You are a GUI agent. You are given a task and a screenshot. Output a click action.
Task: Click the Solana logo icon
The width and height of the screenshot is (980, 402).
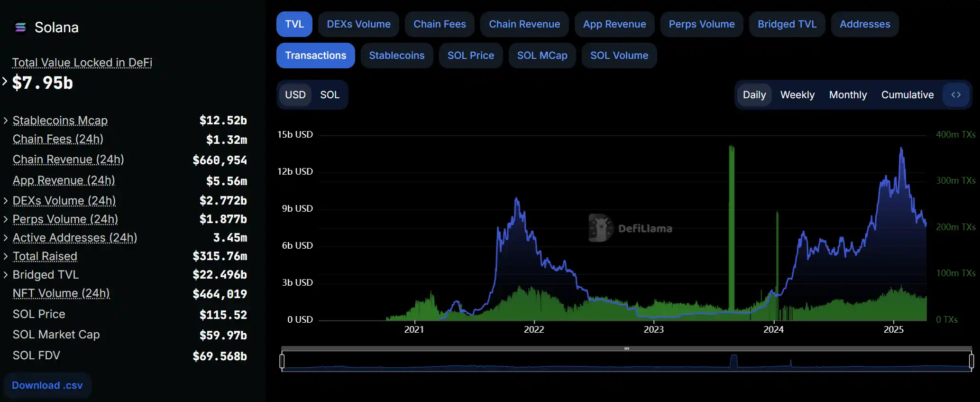pyautogui.click(x=20, y=28)
